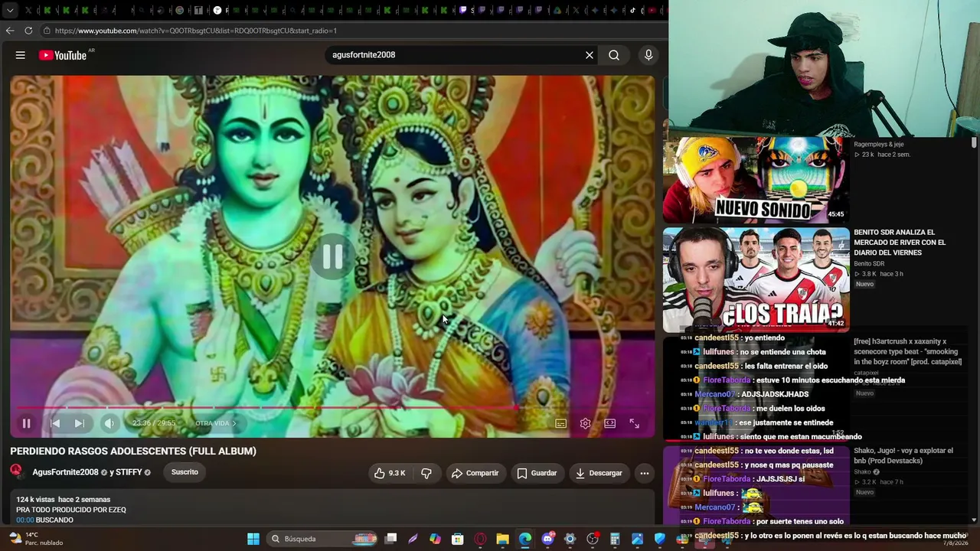
Task: Open the NUEVO SONIDO video thumbnail
Action: [756, 181]
